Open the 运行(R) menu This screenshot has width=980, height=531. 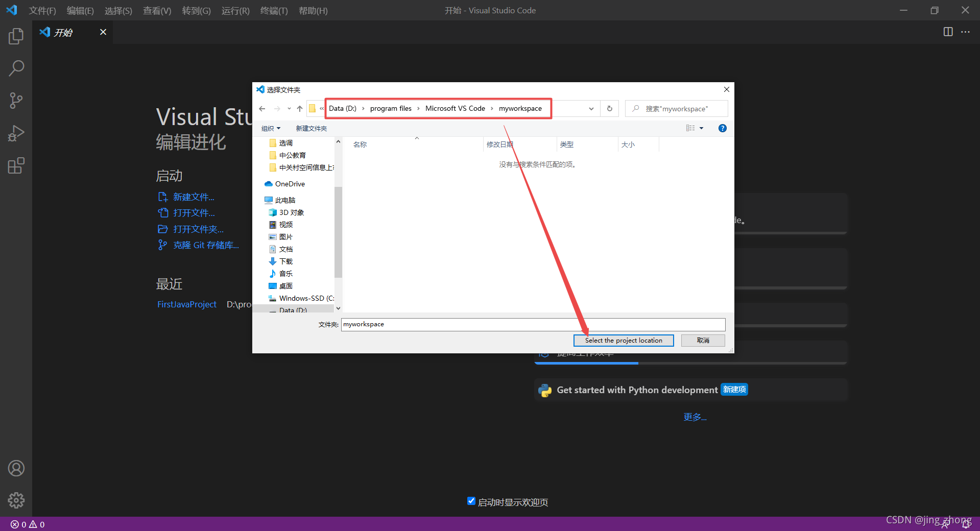(x=235, y=10)
